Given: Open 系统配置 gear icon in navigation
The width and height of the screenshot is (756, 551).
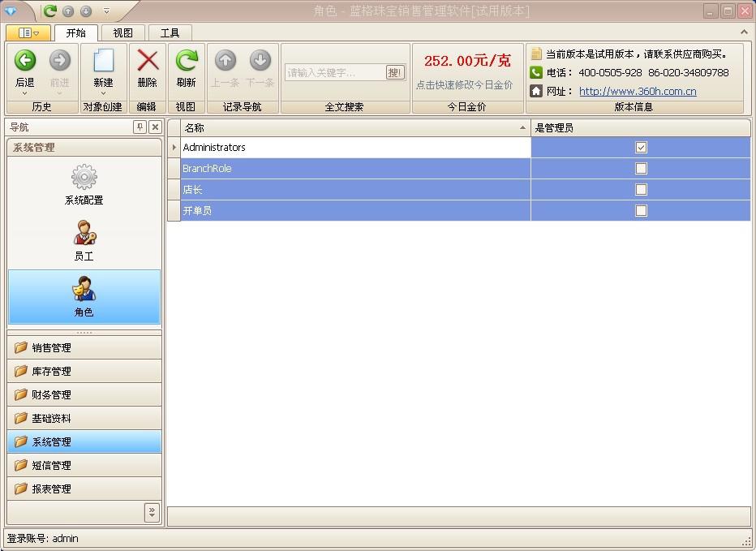Looking at the screenshot, I should (84, 177).
